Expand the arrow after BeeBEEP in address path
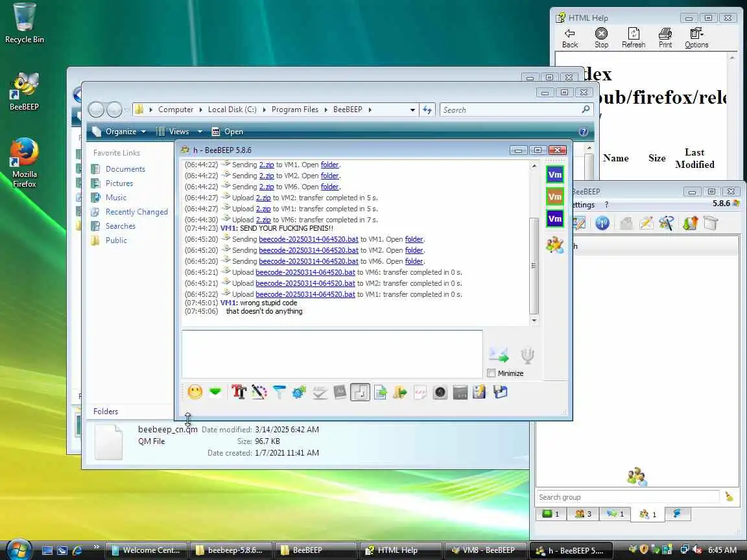This screenshot has height=560, width=747. coord(370,110)
